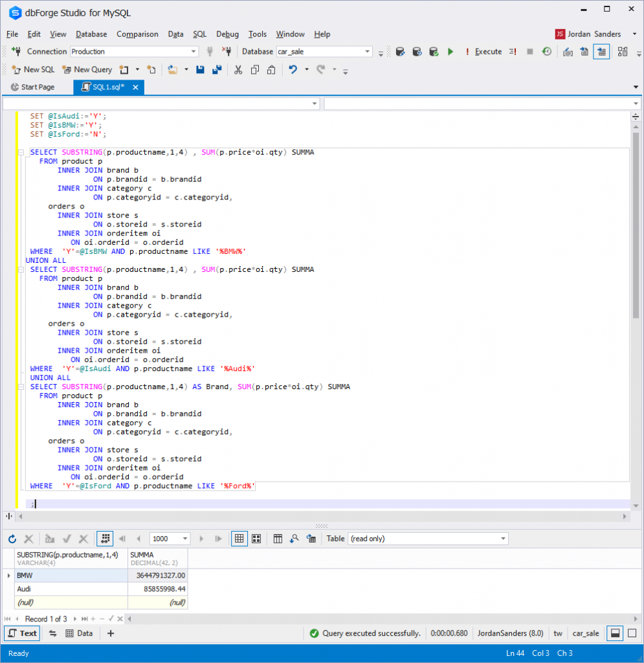Open the Connection dropdown showing Production

tap(192, 51)
